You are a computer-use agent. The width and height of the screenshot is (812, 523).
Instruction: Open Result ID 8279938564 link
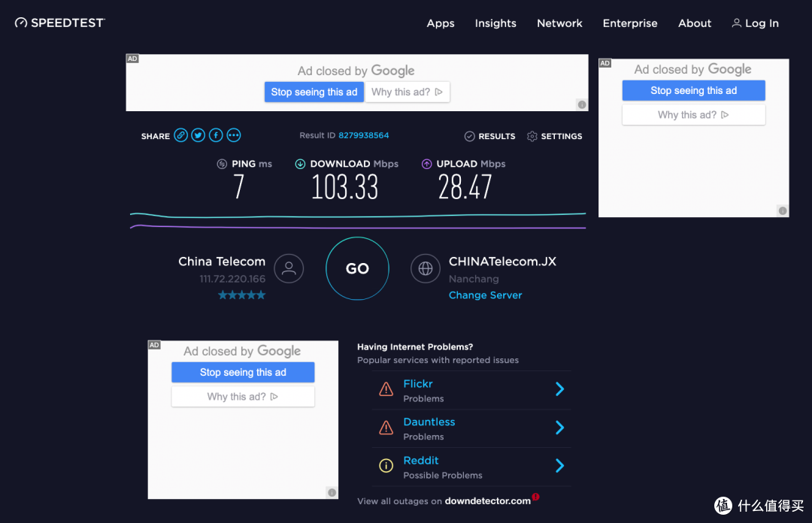point(364,135)
